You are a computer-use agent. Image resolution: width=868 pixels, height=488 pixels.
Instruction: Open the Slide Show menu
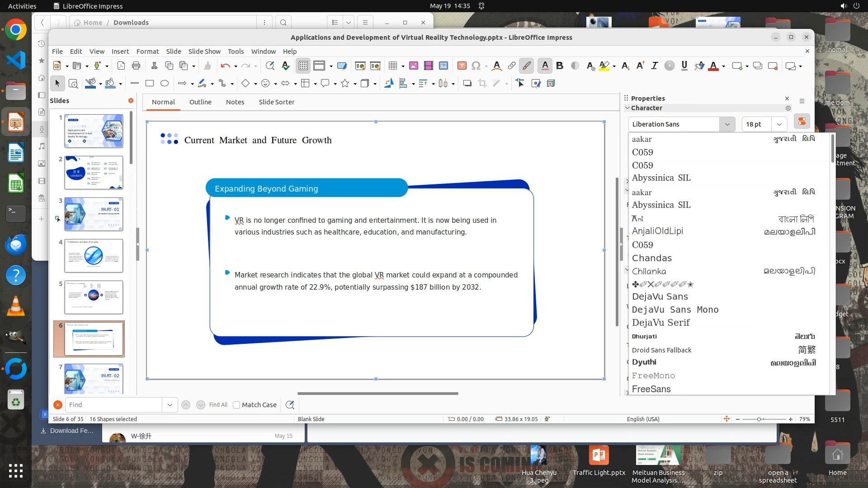(204, 52)
